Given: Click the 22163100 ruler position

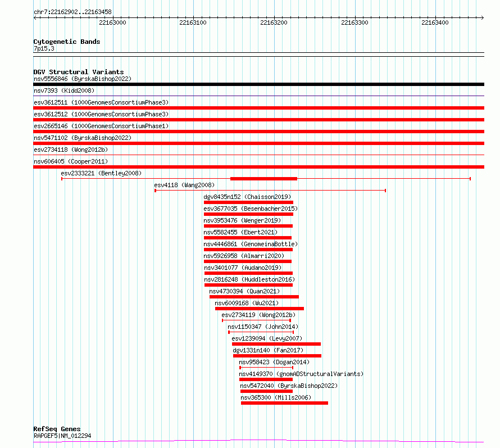Looking at the screenshot, I should (193, 22).
